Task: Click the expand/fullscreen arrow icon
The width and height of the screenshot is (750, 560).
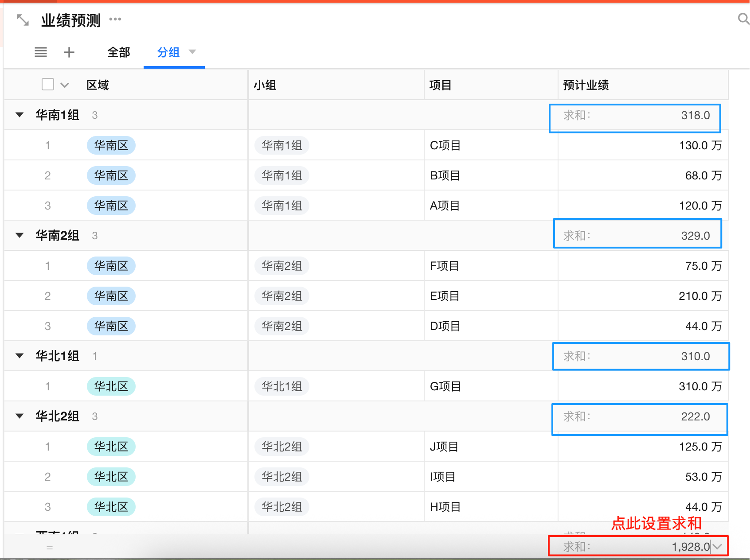Action: (23, 20)
